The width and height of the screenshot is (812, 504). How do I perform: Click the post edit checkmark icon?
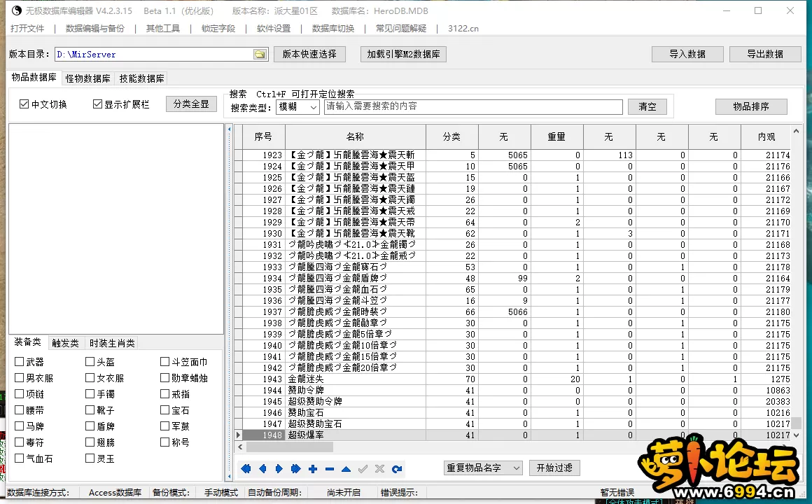point(363,469)
